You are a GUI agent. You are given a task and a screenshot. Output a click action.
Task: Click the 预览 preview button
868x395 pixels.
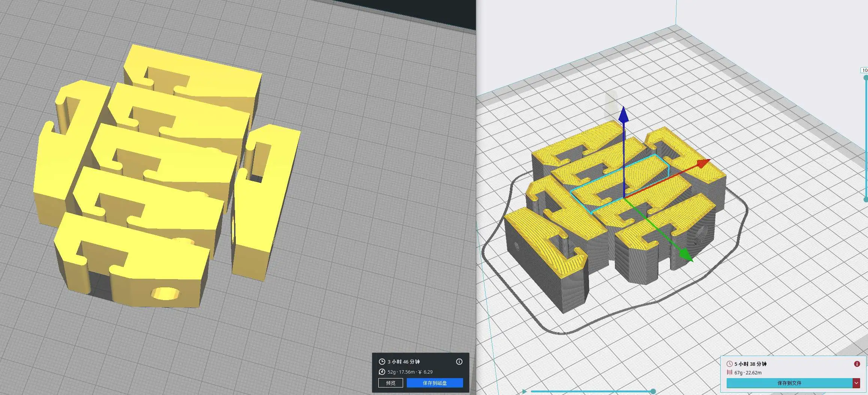(x=390, y=383)
